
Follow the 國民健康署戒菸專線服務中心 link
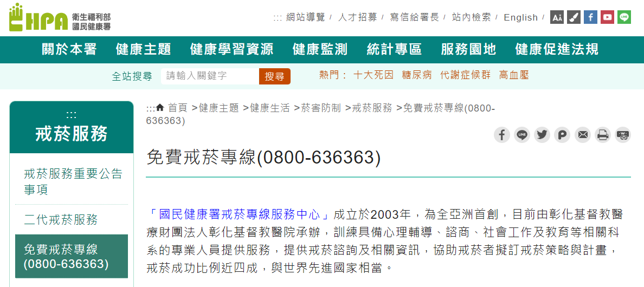(x=239, y=214)
